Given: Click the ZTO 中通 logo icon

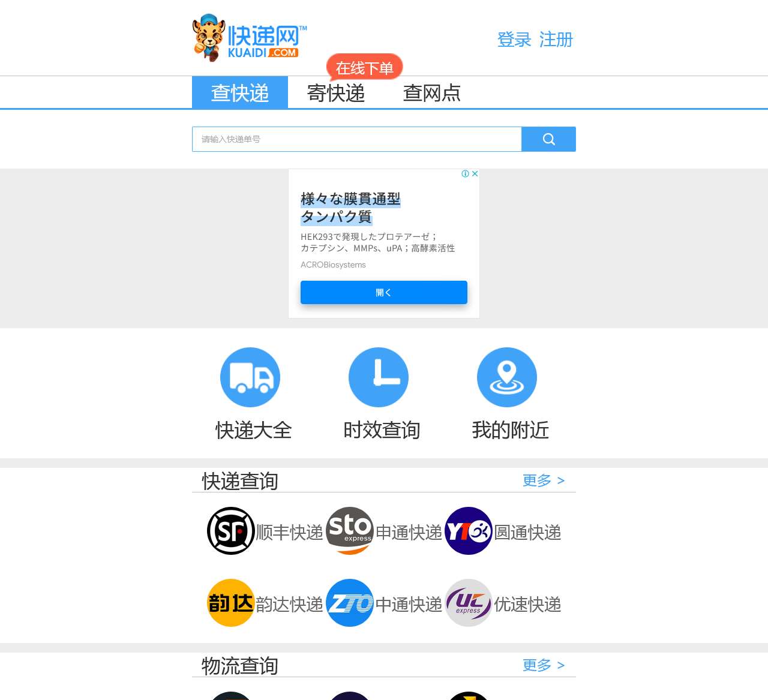Looking at the screenshot, I should 350,603.
